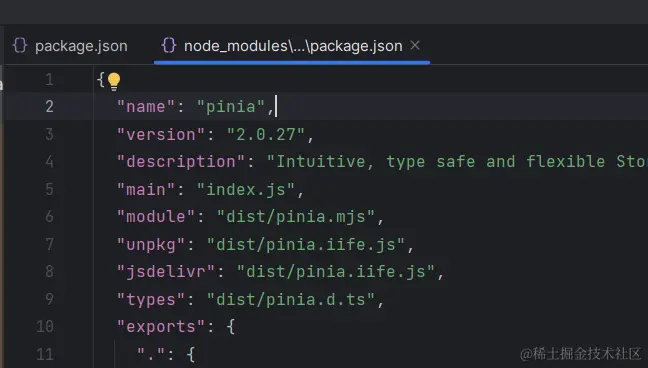Click the JSON braces icon on node_modules tab
The width and height of the screenshot is (648, 368).
pos(169,45)
